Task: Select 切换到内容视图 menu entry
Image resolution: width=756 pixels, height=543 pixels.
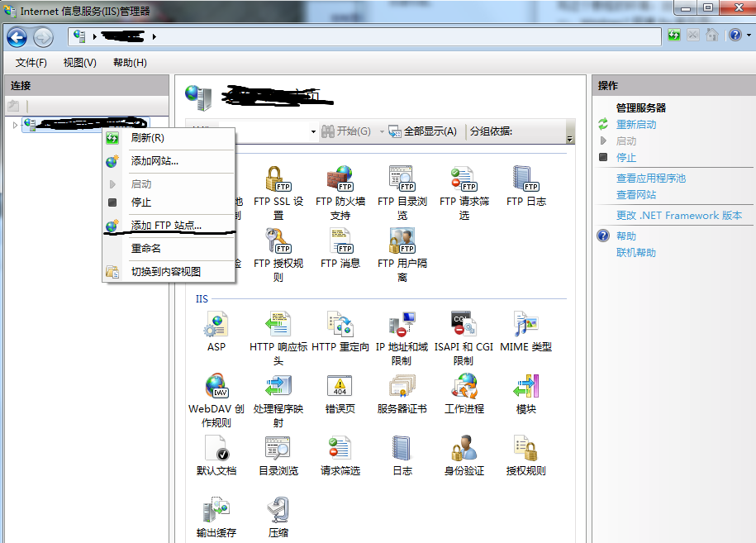Action: point(169,271)
